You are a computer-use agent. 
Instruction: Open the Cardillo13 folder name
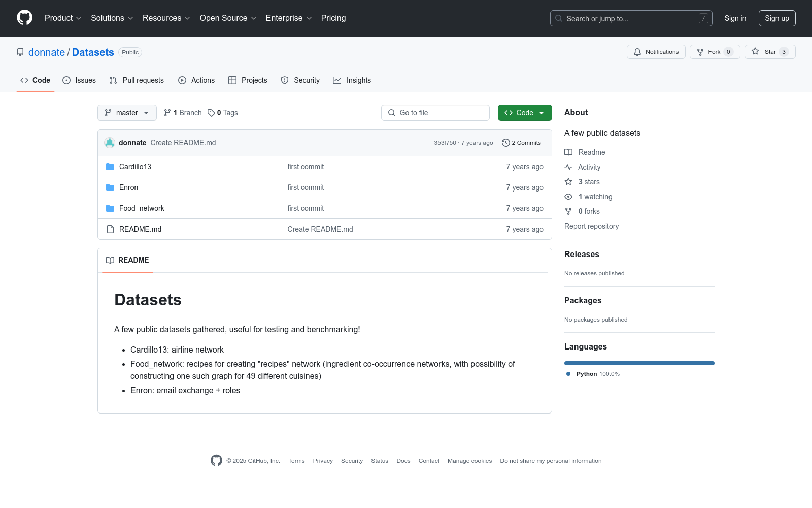[135, 167]
